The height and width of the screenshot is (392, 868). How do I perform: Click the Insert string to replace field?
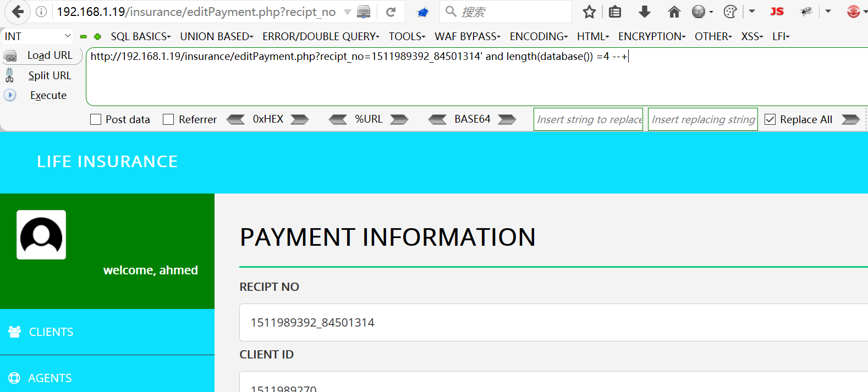(x=588, y=119)
